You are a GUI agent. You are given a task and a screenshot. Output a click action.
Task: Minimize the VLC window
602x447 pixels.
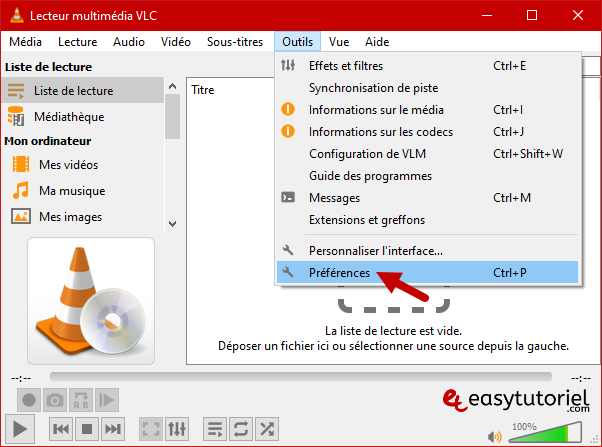click(x=487, y=15)
